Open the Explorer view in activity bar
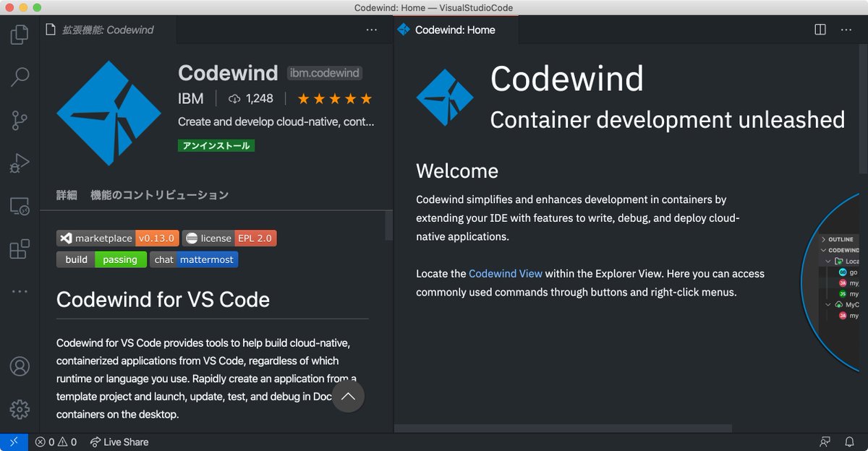 click(x=20, y=34)
